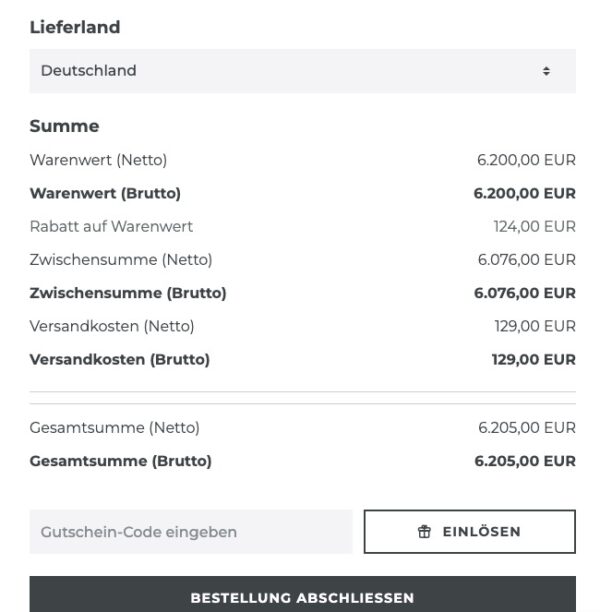600x612 pixels.
Task: Click the Warenwert (Brutto) amount 6.200,00 EUR
Action: 524,193
